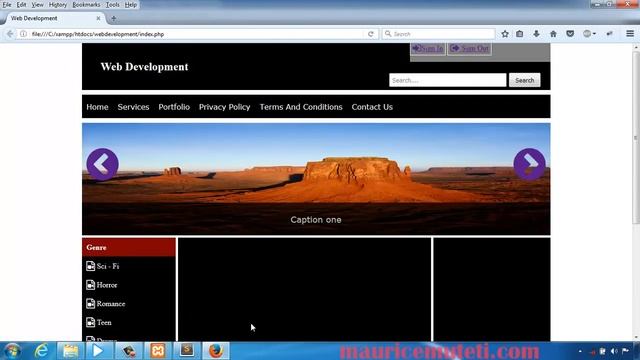Image resolution: width=640 pixels, height=360 pixels.
Task: Open the Portfolio nav link
Action: pos(174,107)
